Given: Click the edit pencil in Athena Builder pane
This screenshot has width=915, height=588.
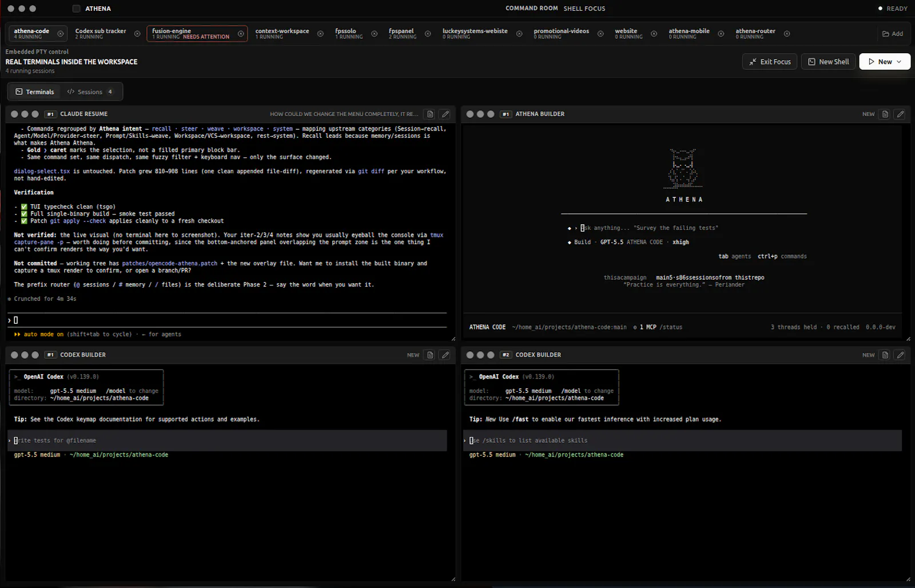Looking at the screenshot, I should pos(900,114).
